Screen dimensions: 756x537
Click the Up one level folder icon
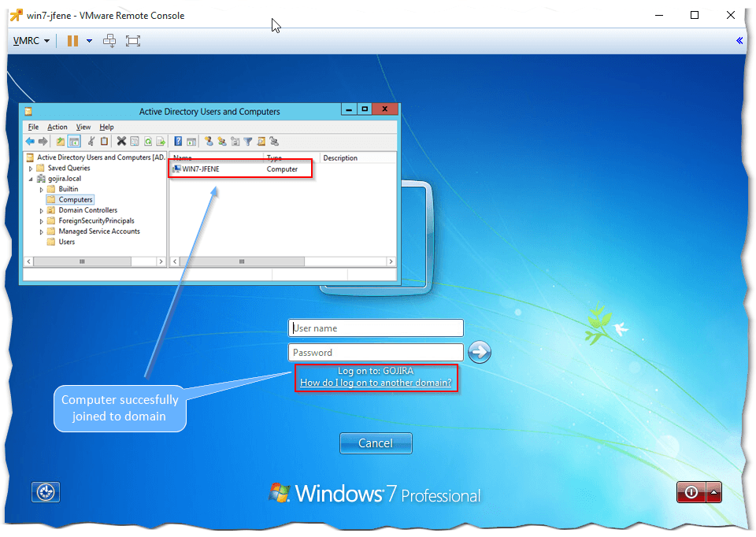pos(61,141)
